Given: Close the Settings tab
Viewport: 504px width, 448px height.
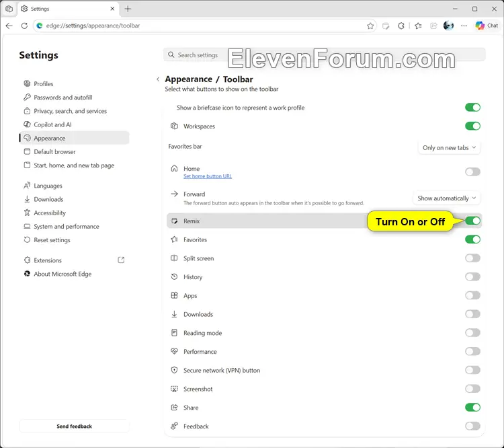Looking at the screenshot, I should tap(112, 9).
